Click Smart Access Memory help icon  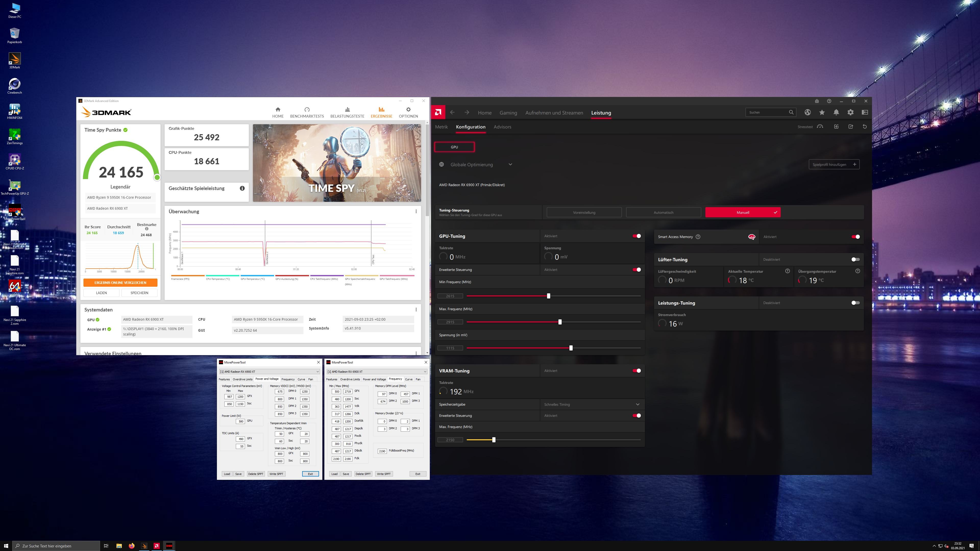(x=698, y=236)
